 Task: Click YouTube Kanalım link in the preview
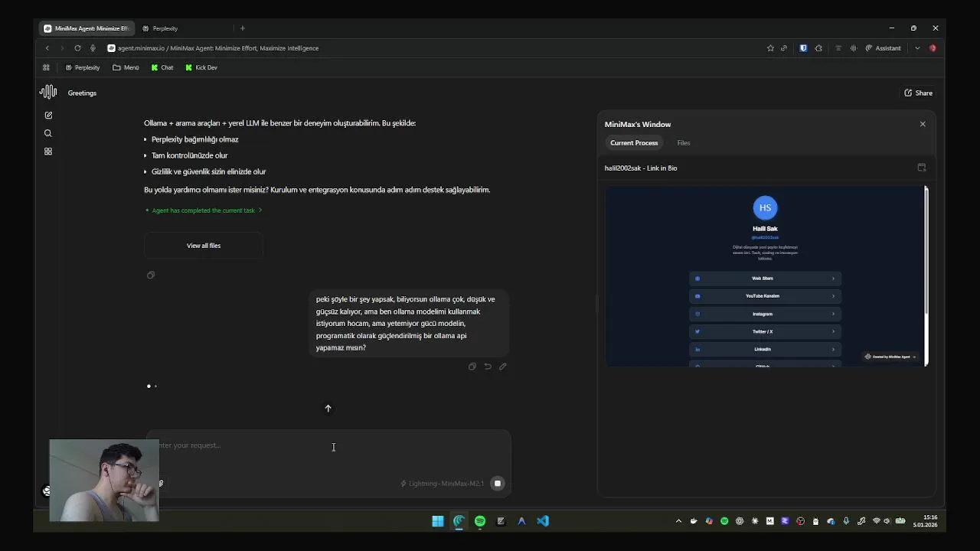click(x=765, y=296)
